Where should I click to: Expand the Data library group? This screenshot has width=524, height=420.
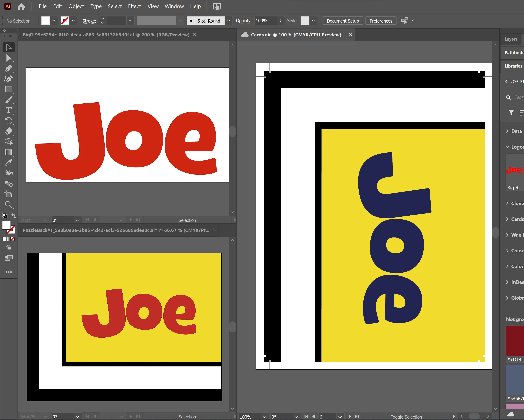507,131
